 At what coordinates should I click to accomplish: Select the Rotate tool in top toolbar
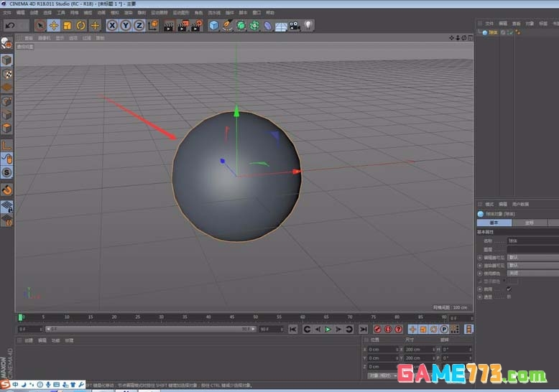81,25
